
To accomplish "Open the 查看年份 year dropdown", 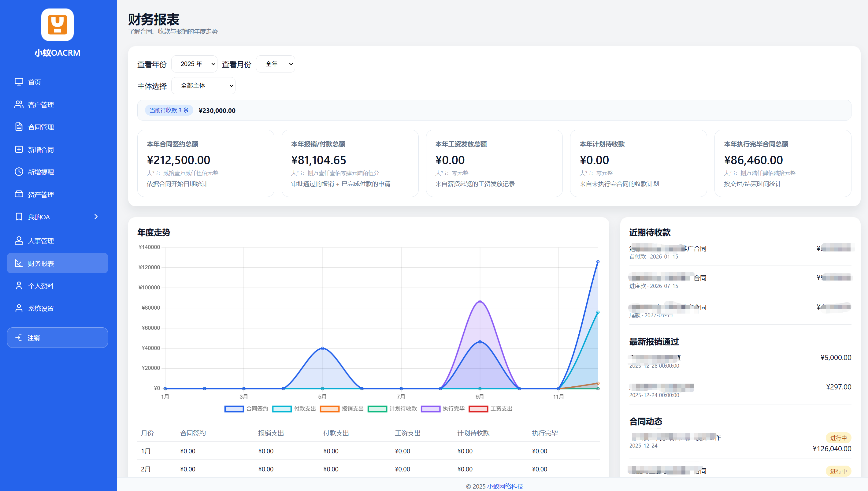I will (195, 64).
